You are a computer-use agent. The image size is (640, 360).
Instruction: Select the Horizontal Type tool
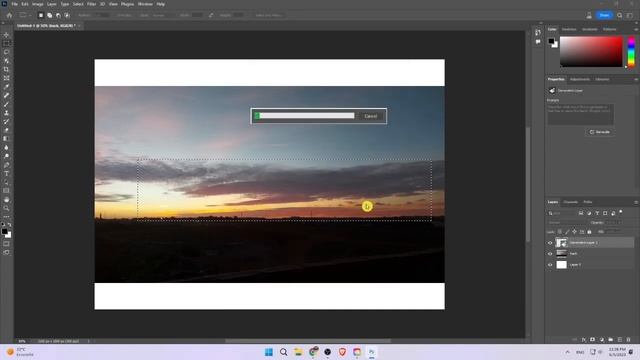click(6, 173)
